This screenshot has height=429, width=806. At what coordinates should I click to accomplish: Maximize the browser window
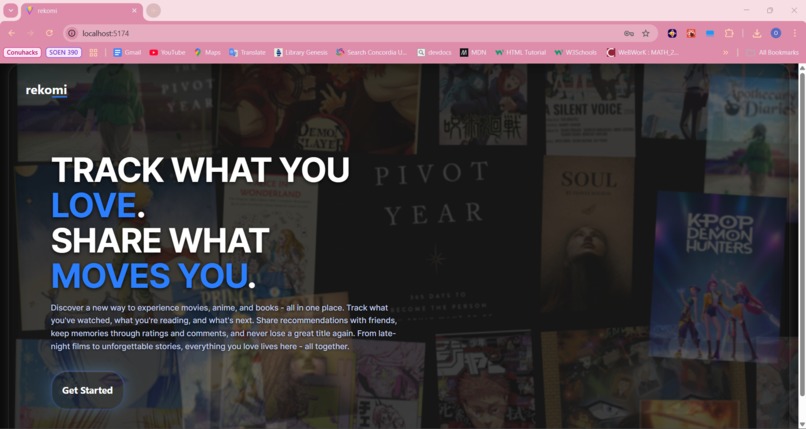coord(770,10)
